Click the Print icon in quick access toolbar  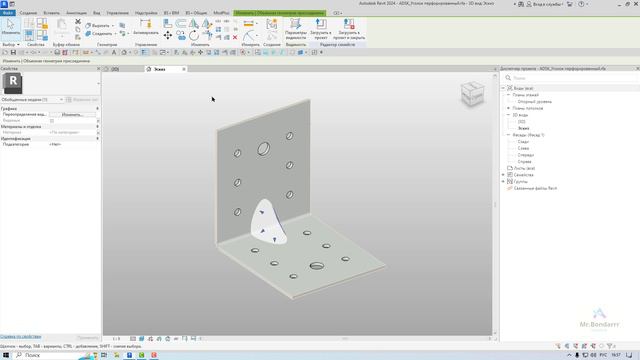57,52
